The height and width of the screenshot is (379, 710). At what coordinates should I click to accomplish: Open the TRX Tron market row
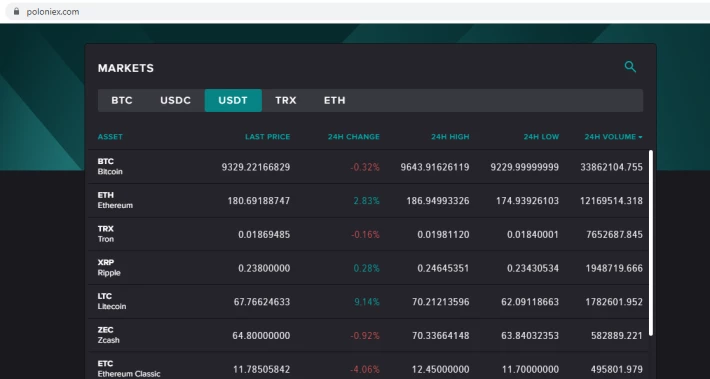[x=368, y=234]
